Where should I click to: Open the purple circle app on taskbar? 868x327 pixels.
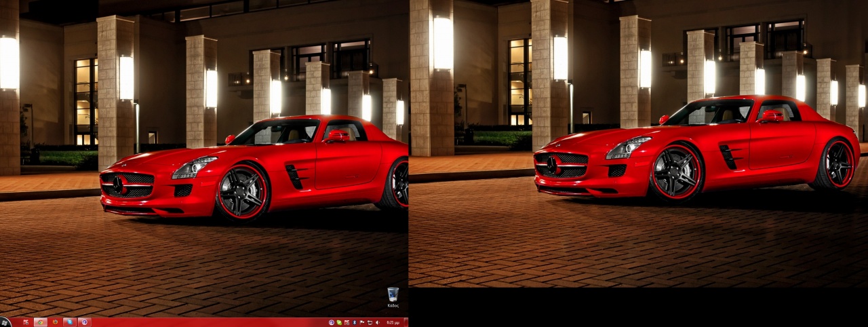click(85, 322)
